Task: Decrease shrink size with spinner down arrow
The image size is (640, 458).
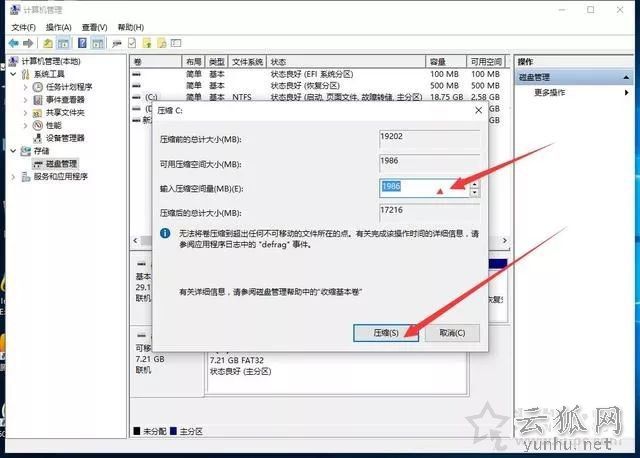Action: 474,192
